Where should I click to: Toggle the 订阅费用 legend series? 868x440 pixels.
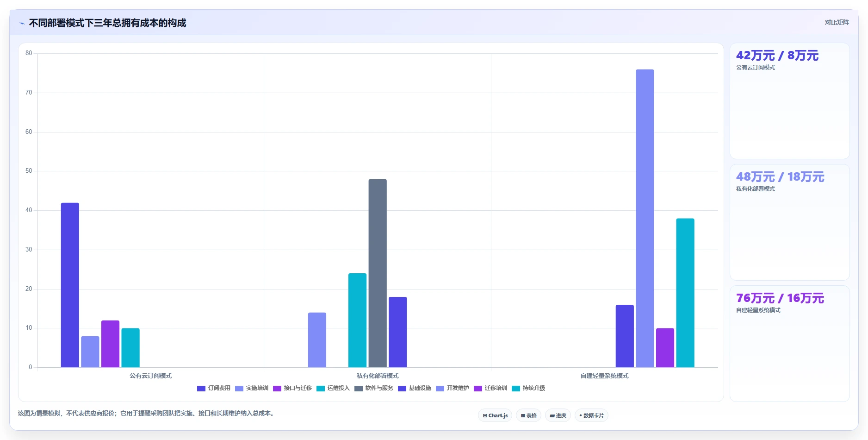click(x=214, y=388)
